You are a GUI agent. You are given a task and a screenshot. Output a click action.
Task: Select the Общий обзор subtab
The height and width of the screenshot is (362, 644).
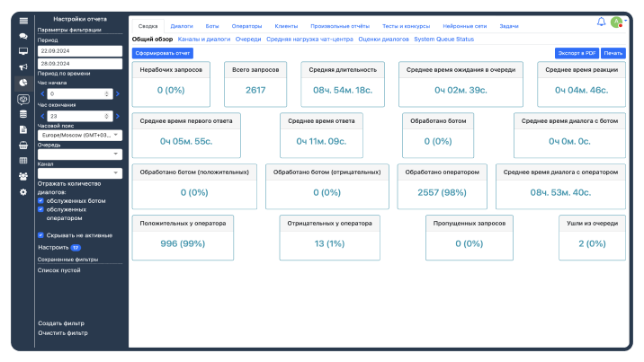click(152, 40)
